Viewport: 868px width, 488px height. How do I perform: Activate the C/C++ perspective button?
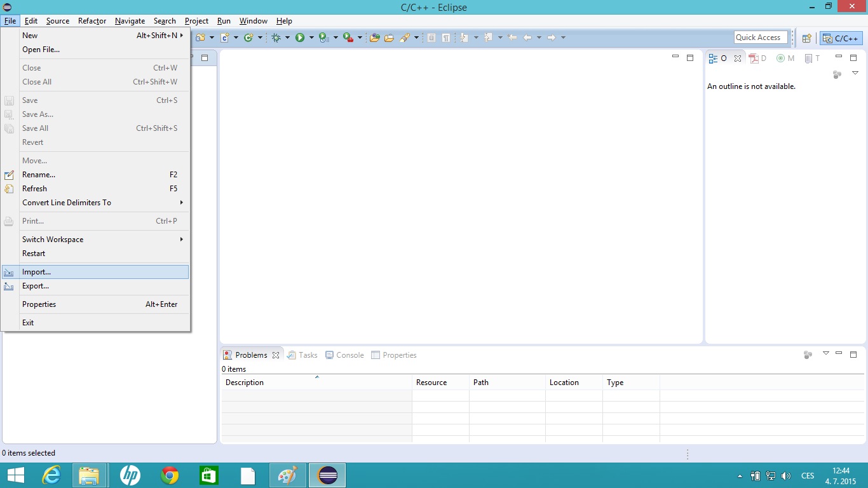pos(841,38)
